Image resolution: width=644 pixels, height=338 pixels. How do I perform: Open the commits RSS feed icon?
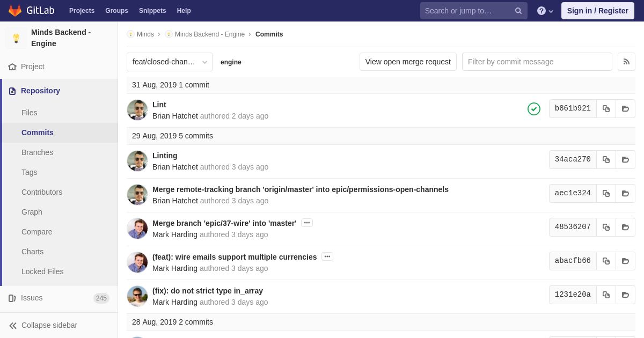626,62
